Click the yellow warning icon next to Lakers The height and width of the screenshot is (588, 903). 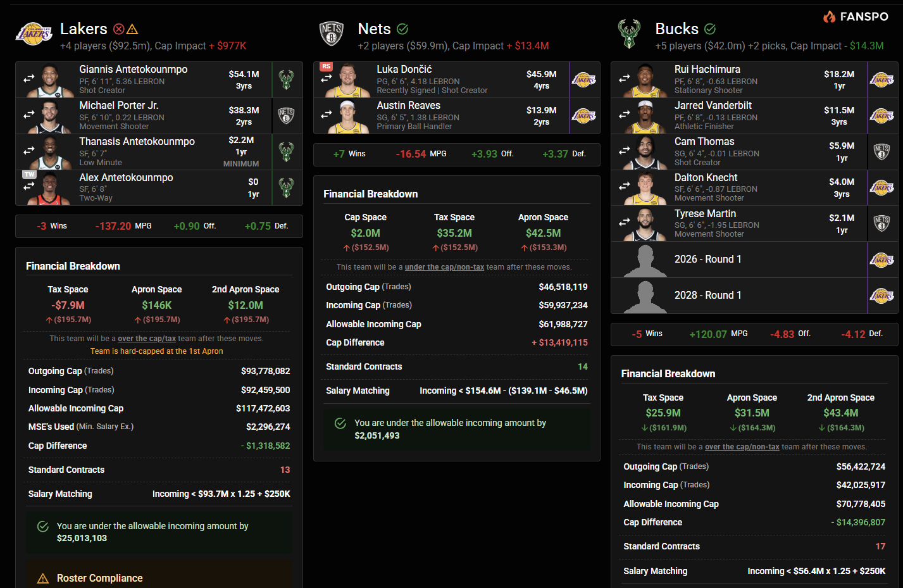click(x=132, y=29)
